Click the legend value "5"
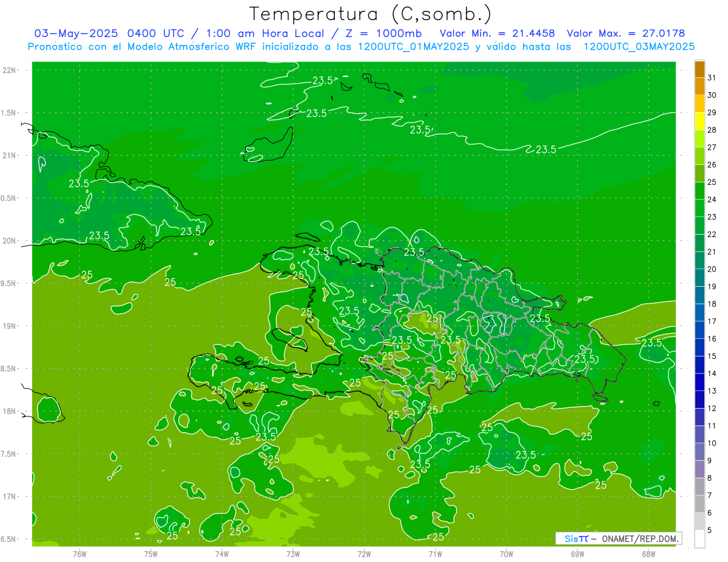Image resolution: width=728 pixels, height=562 pixels. (x=710, y=530)
